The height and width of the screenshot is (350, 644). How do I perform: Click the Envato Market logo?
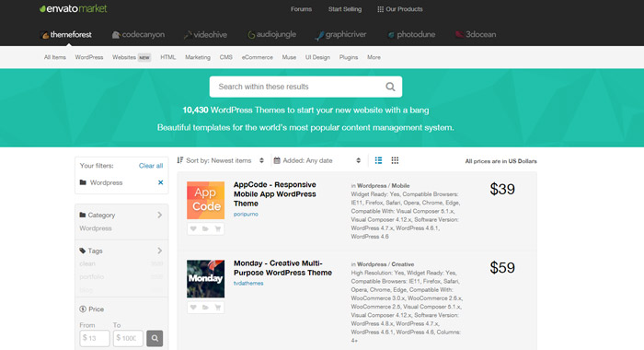[x=73, y=8]
